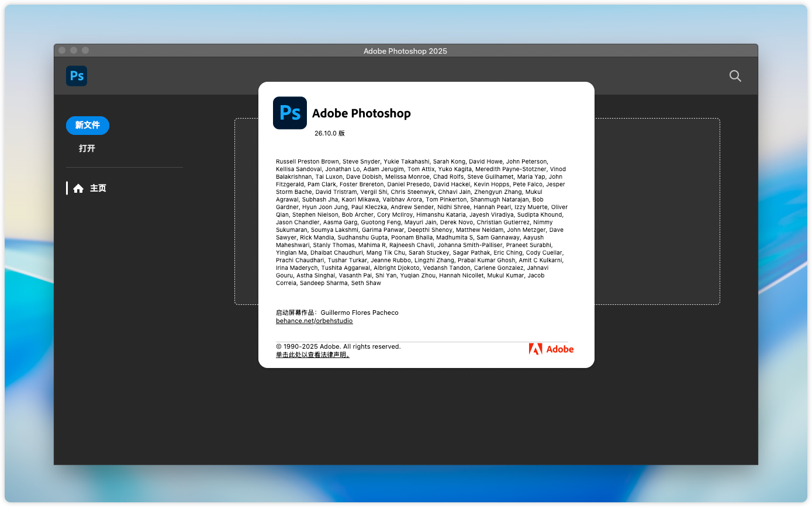Image resolution: width=812 pixels, height=507 pixels.
Task: Minimize the Photoshop window using the title bar button
Action: [74, 51]
